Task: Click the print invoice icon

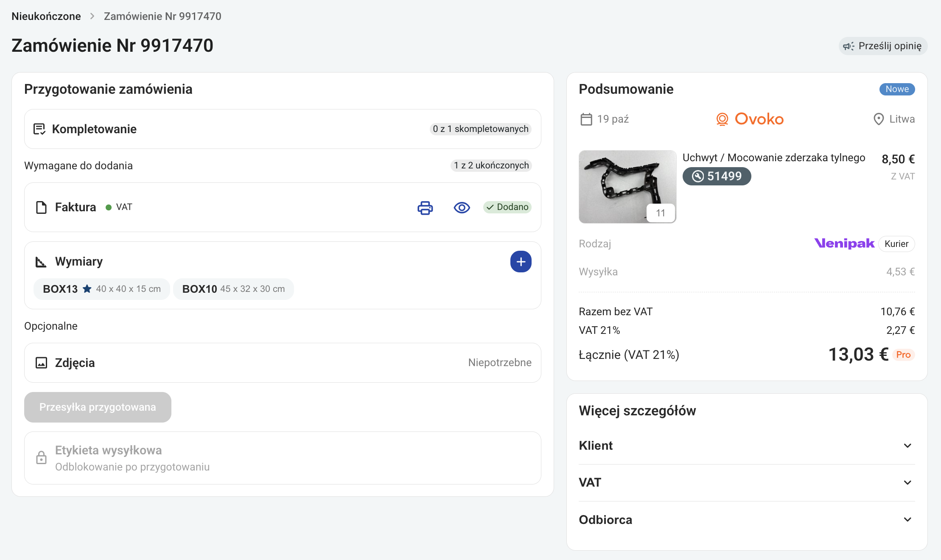Action: click(425, 207)
